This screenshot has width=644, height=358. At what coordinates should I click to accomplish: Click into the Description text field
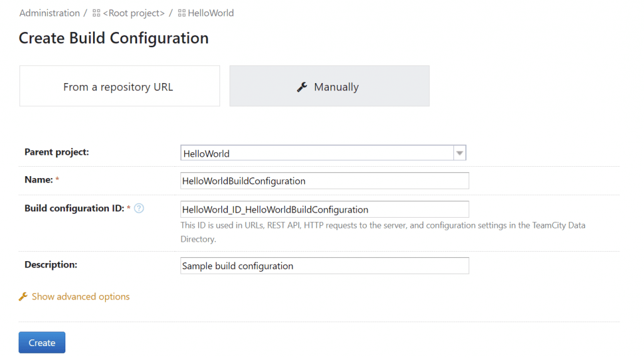pos(325,266)
